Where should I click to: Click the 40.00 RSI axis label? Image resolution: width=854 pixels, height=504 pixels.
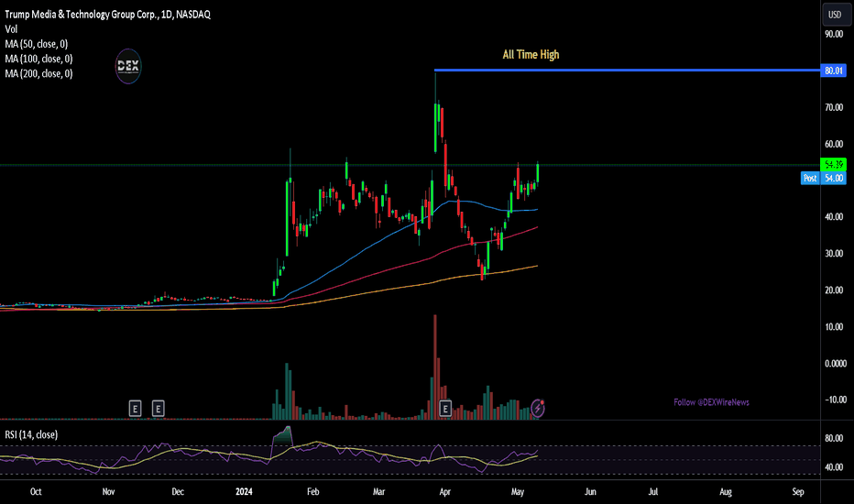[x=834, y=467]
